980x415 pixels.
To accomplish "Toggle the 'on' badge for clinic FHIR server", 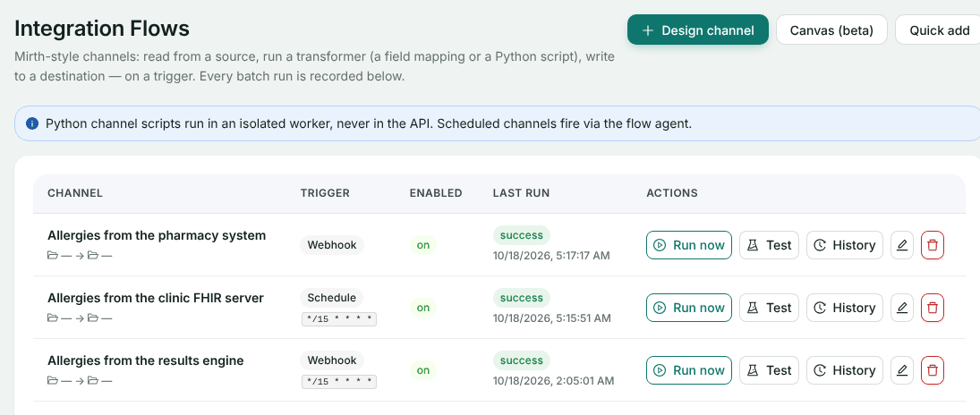I will tap(423, 308).
